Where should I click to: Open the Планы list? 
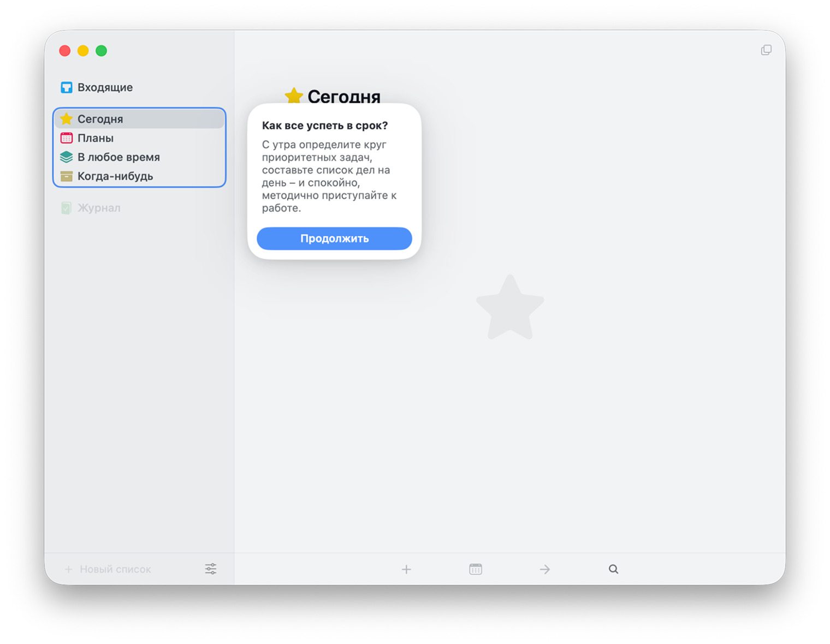pos(139,138)
